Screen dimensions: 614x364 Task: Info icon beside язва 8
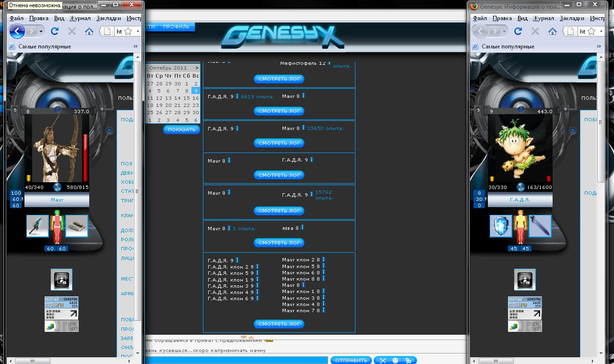pyautogui.click(x=302, y=227)
